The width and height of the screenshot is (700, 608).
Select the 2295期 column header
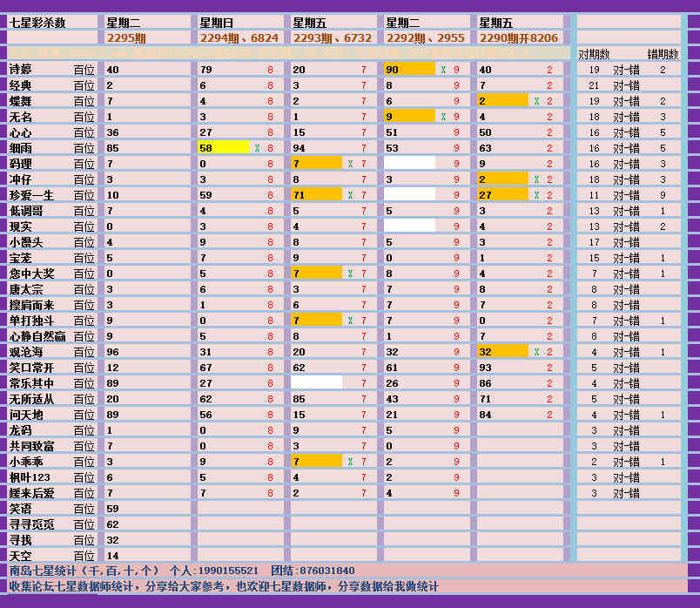pyautogui.click(x=127, y=38)
